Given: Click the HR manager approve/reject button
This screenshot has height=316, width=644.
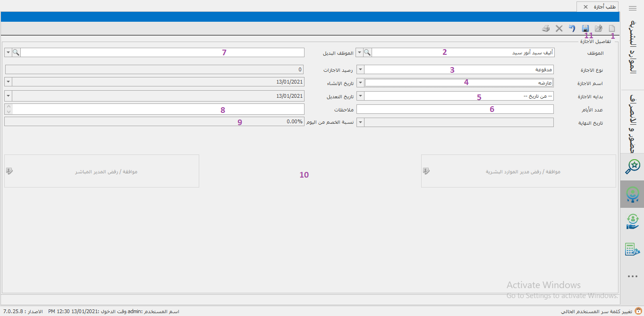Looking at the screenshot, I should click(518, 171).
